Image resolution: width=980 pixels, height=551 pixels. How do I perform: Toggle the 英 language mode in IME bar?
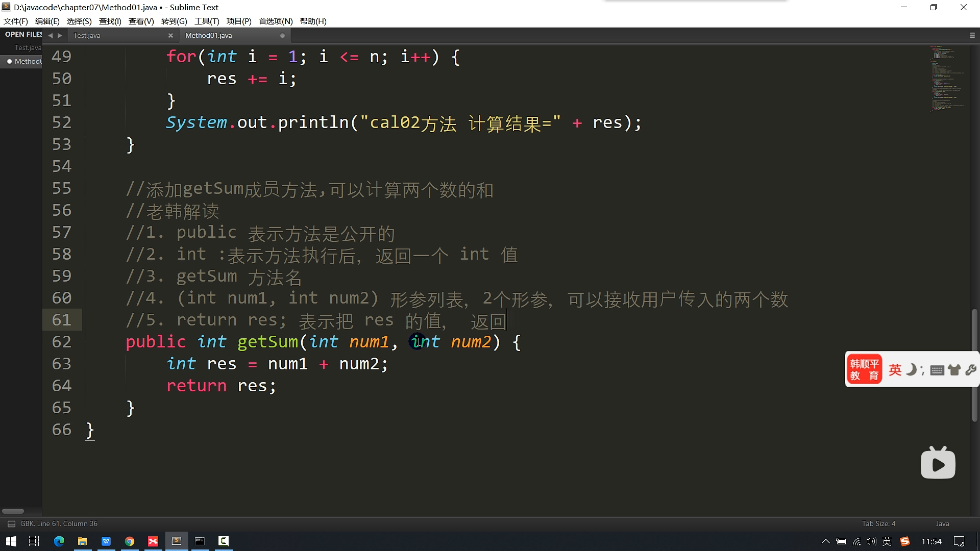pyautogui.click(x=895, y=370)
